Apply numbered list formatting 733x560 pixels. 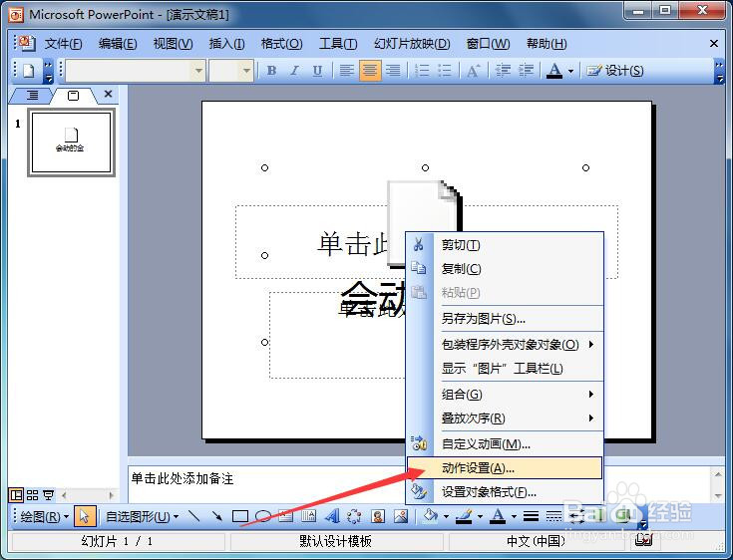422,71
